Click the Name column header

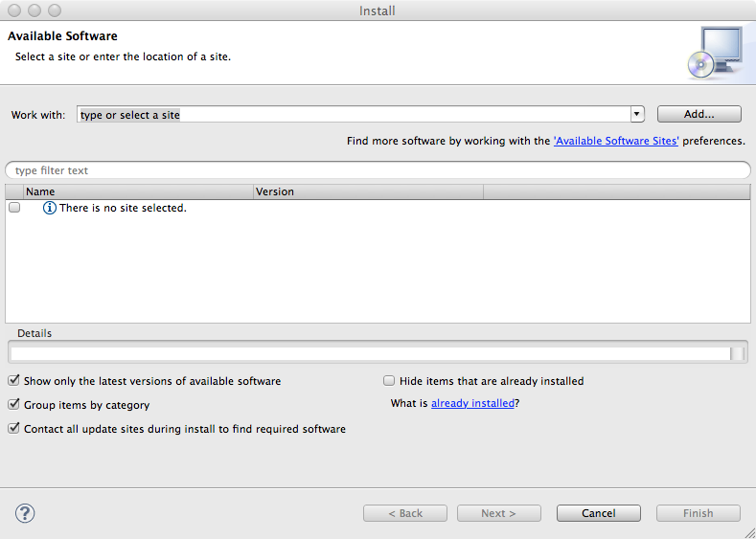(138, 191)
